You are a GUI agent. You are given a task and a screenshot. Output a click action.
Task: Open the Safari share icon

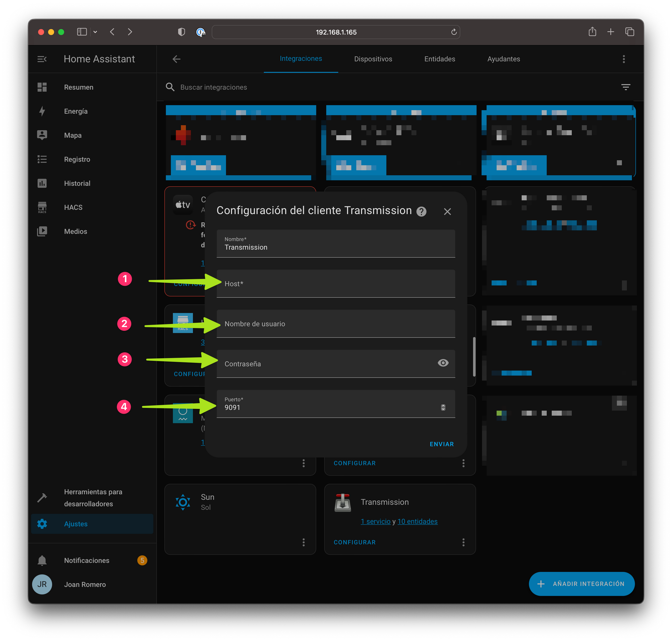click(x=592, y=32)
